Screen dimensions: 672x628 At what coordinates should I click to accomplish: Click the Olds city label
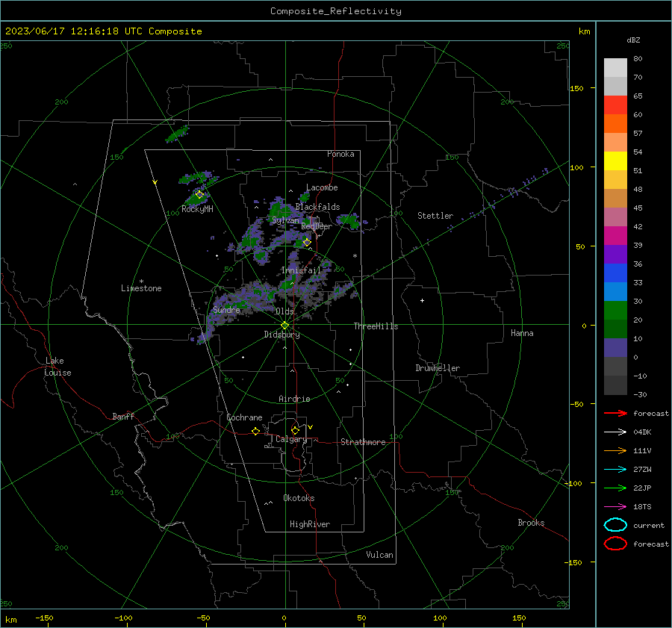pyautogui.click(x=284, y=311)
